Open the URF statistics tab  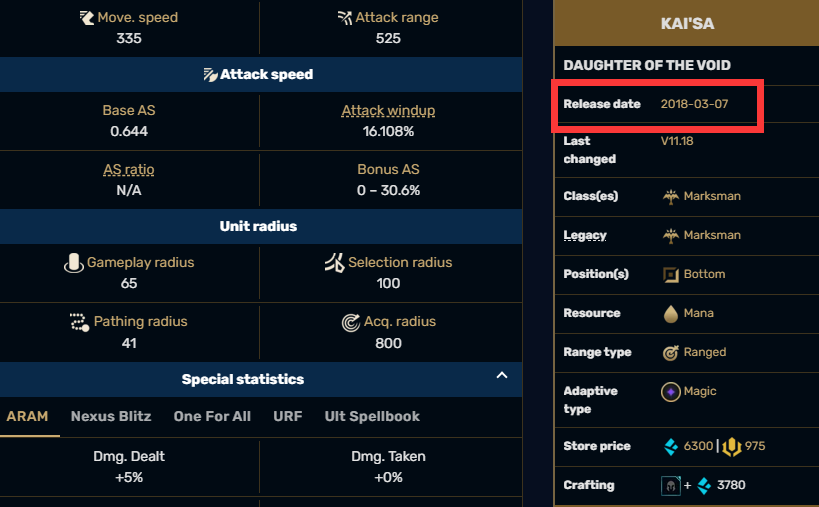click(288, 417)
